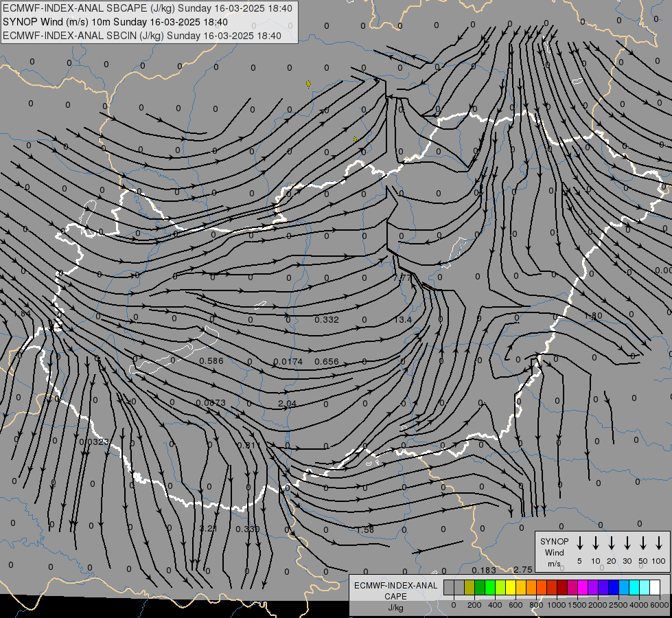672x618 pixels.
Task: Click the 3.21 value on the map
Action: pos(208,528)
